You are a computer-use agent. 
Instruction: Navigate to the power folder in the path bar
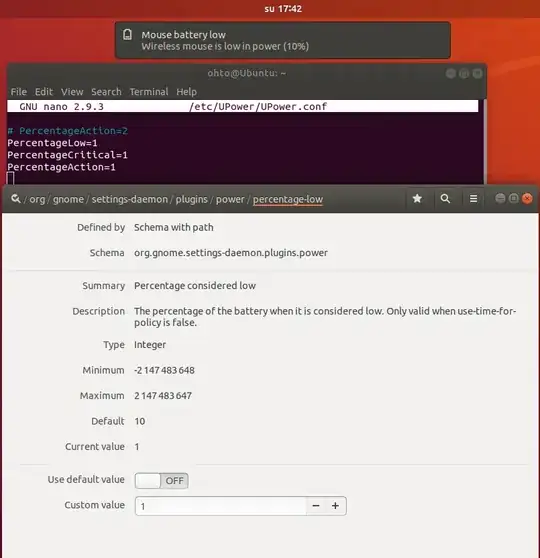pyautogui.click(x=230, y=199)
